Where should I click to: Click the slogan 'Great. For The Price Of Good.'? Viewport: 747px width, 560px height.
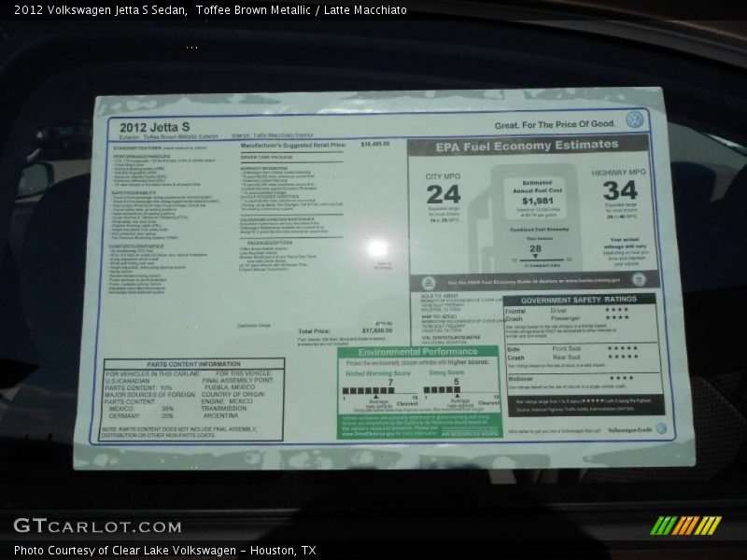point(555,125)
